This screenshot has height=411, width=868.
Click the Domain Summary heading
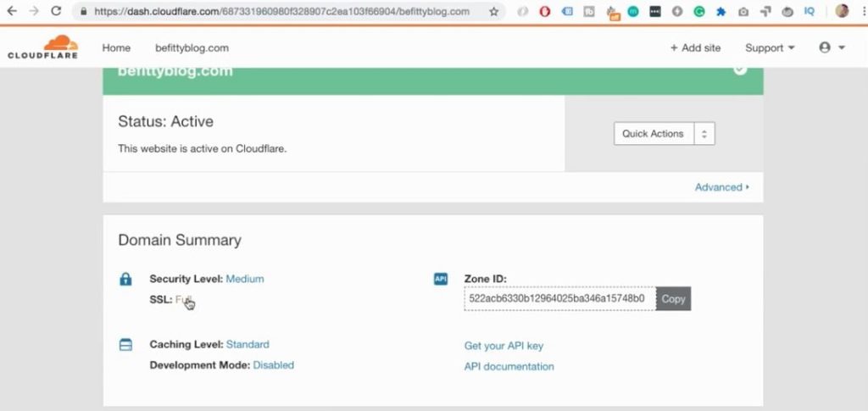click(x=180, y=240)
